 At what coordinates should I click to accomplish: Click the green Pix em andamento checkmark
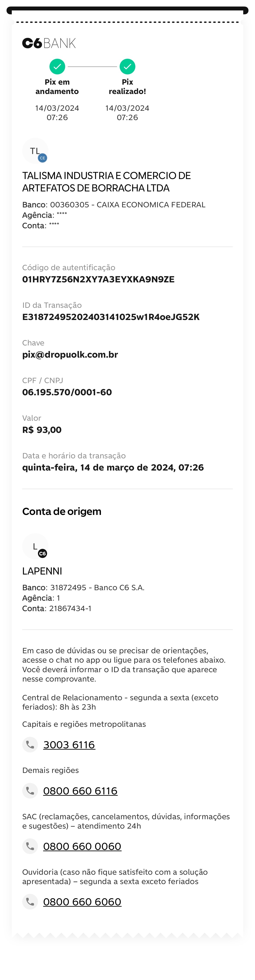click(x=57, y=67)
